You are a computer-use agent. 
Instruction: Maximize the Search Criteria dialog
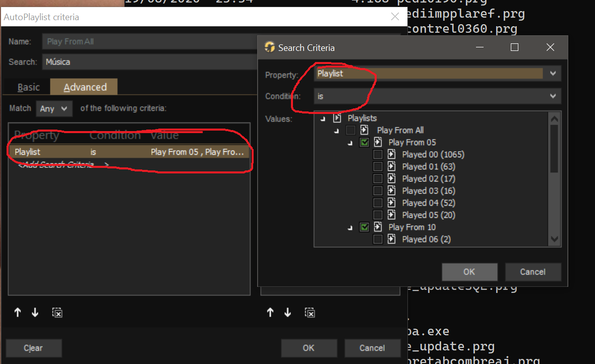[x=514, y=47]
